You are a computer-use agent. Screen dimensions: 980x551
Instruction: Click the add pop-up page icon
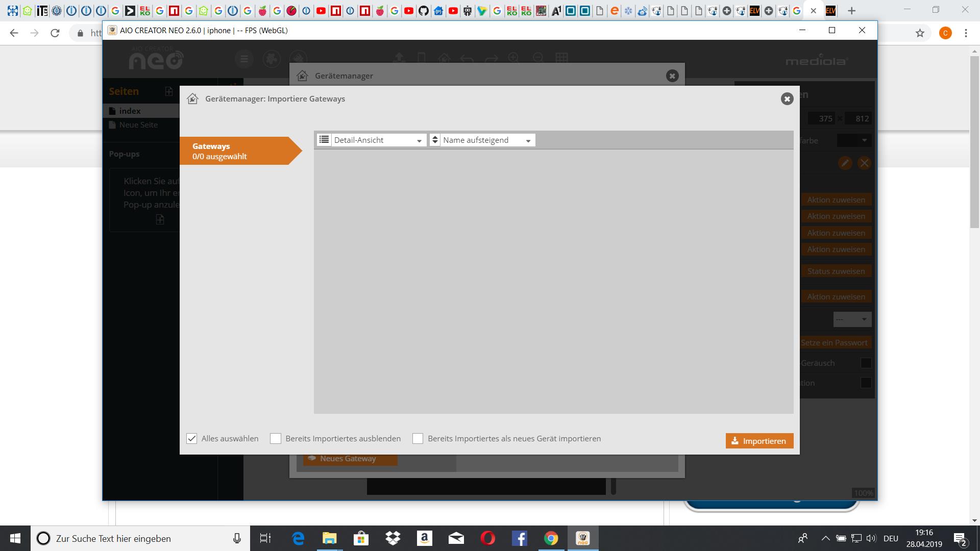tap(160, 219)
